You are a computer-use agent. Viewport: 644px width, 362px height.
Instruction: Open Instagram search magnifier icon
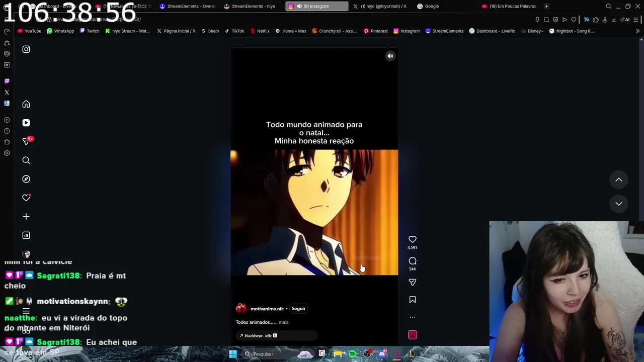26,160
